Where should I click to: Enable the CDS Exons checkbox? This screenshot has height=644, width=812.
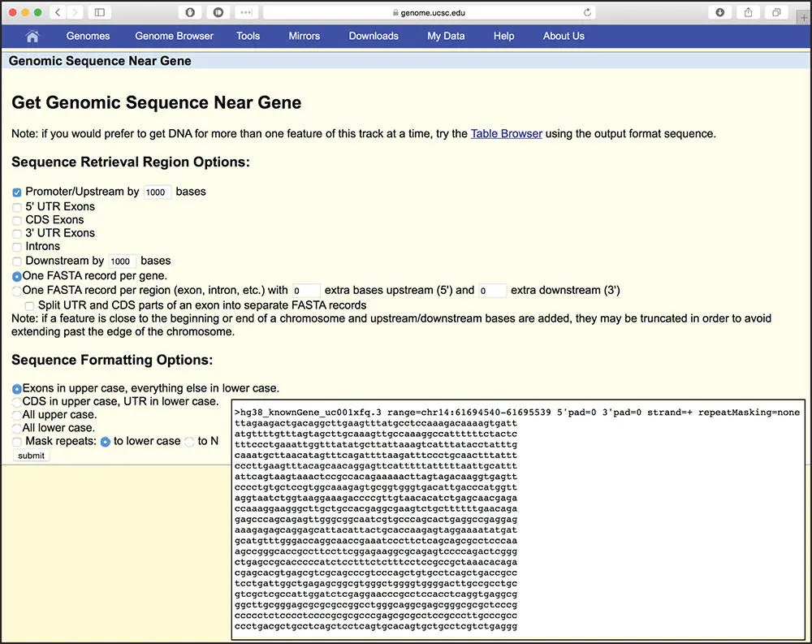click(17, 220)
